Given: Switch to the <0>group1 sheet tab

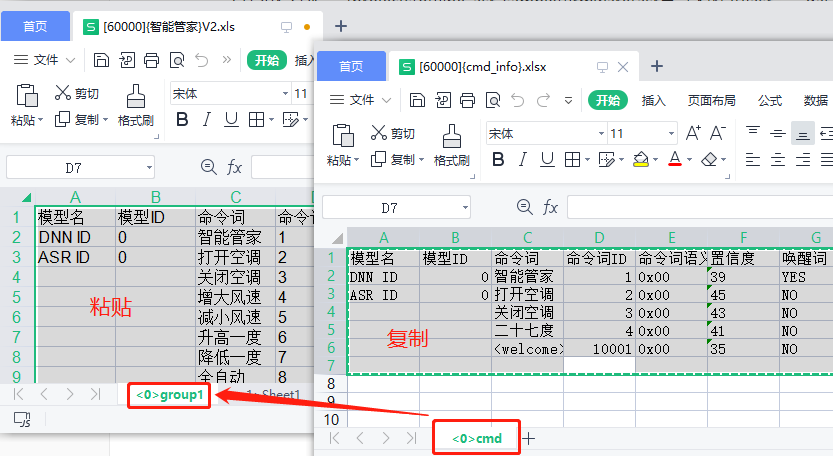Looking at the screenshot, I should point(170,395).
